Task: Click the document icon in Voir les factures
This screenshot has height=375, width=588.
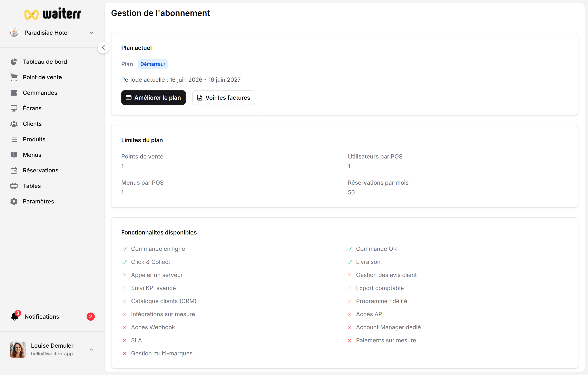Action: tap(199, 98)
